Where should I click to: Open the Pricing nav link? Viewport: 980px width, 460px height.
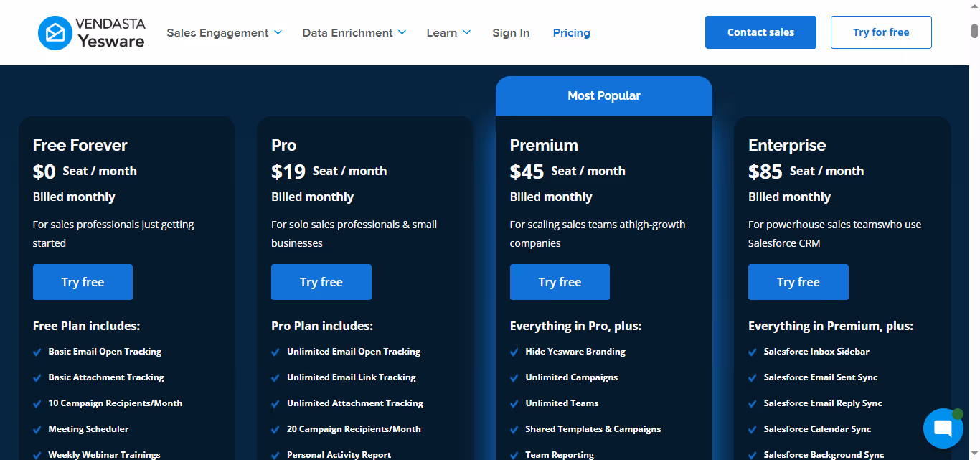(x=572, y=33)
